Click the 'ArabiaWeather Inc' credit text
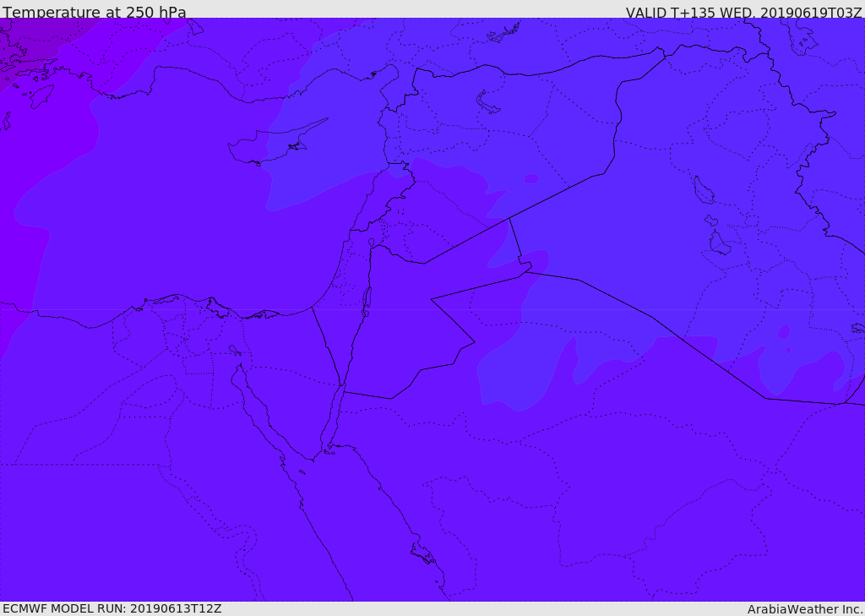 (x=805, y=609)
